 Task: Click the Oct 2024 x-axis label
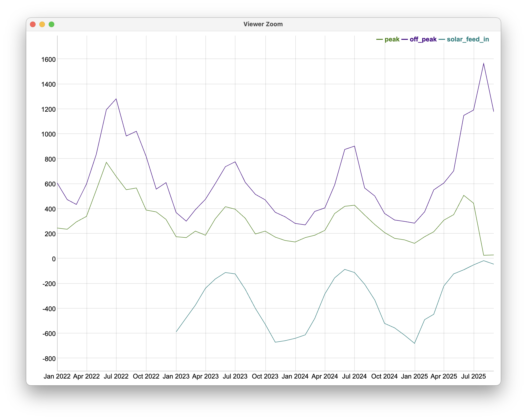pyautogui.click(x=384, y=376)
